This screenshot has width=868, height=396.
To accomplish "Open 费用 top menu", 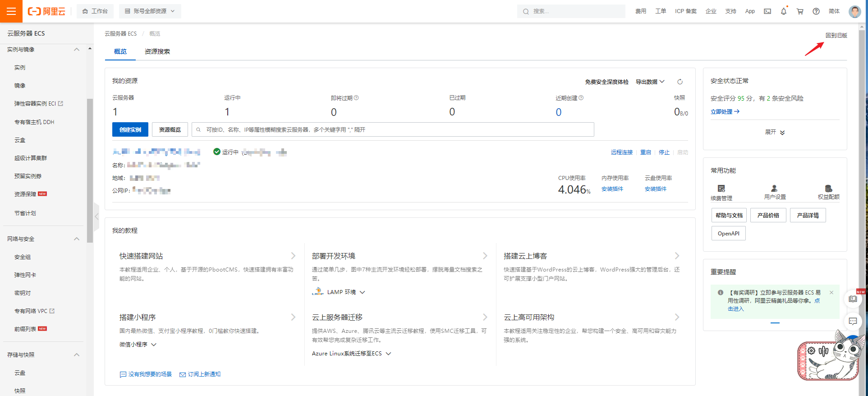I will coord(641,11).
